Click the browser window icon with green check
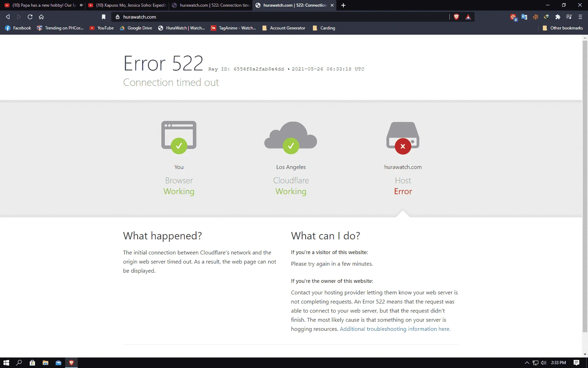The image size is (588, 368). [179, 137]
